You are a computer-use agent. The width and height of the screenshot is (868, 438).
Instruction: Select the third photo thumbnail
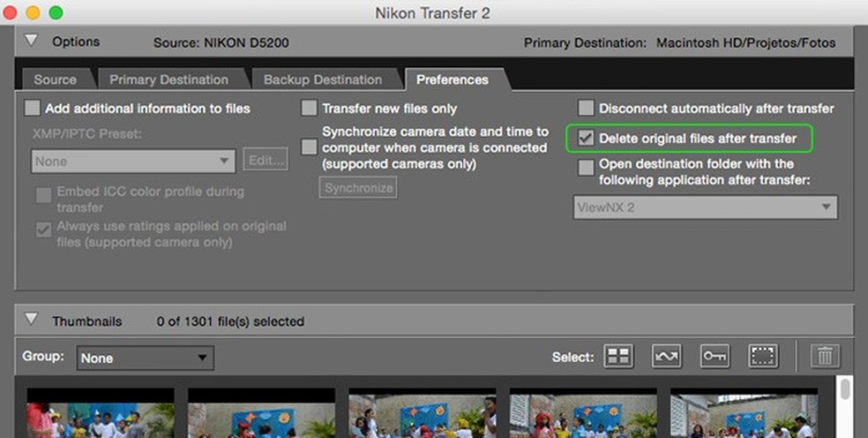pos(423,413)
